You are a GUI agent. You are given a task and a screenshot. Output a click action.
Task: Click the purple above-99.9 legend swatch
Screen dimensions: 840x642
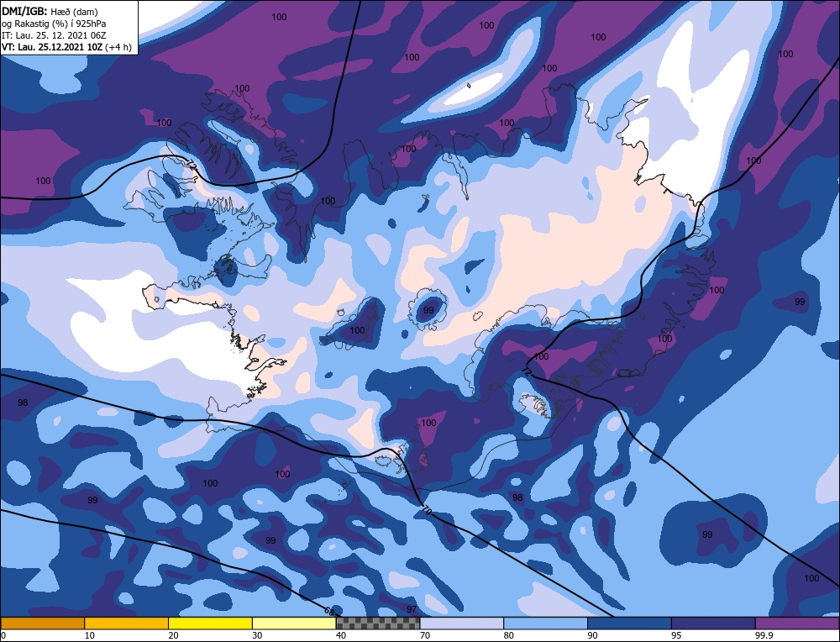click(x=797, y=623)
